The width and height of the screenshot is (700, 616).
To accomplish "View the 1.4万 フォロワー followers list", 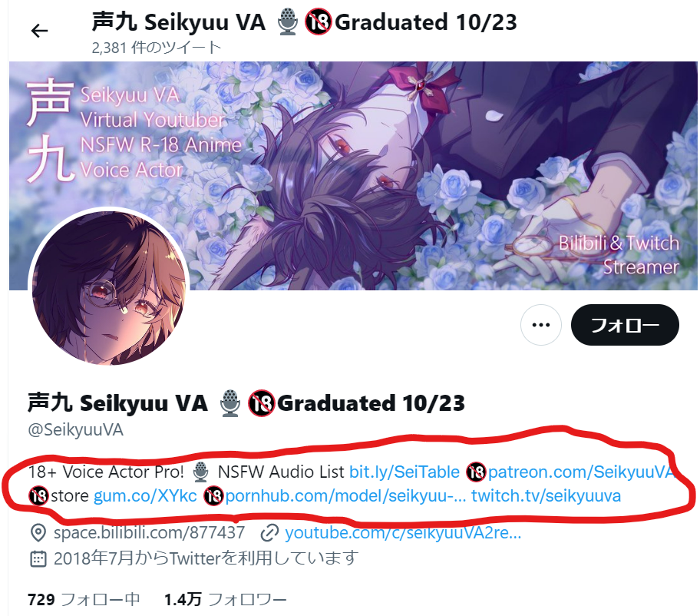I will click(225, 599).
